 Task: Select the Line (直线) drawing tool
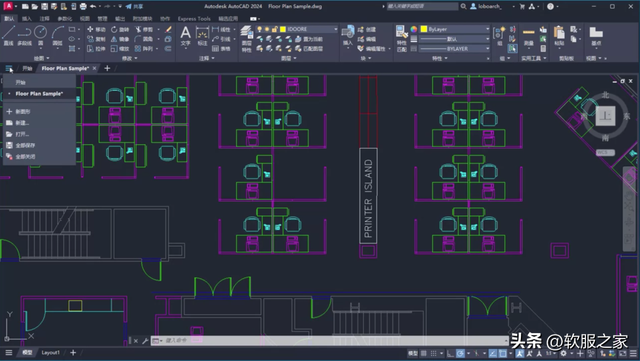click(x=9, y=35)
